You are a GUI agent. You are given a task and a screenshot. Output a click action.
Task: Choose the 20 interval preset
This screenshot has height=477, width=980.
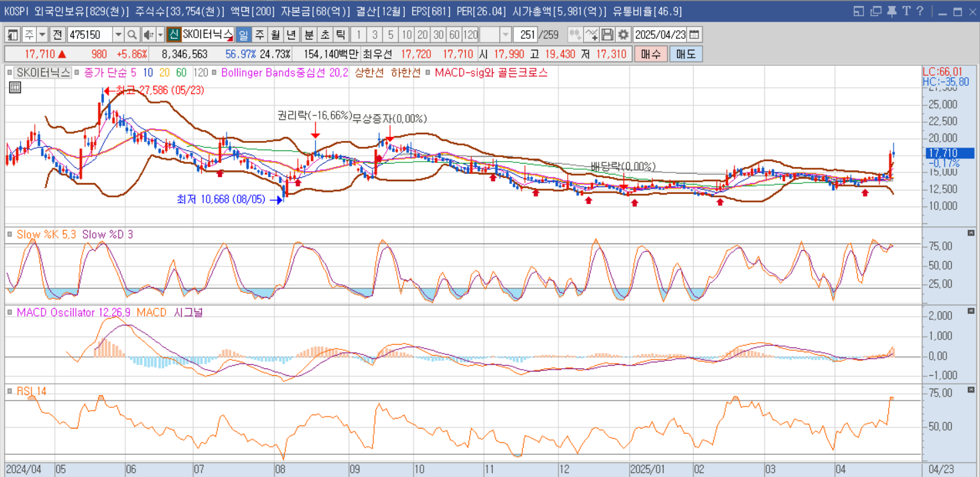422,35
